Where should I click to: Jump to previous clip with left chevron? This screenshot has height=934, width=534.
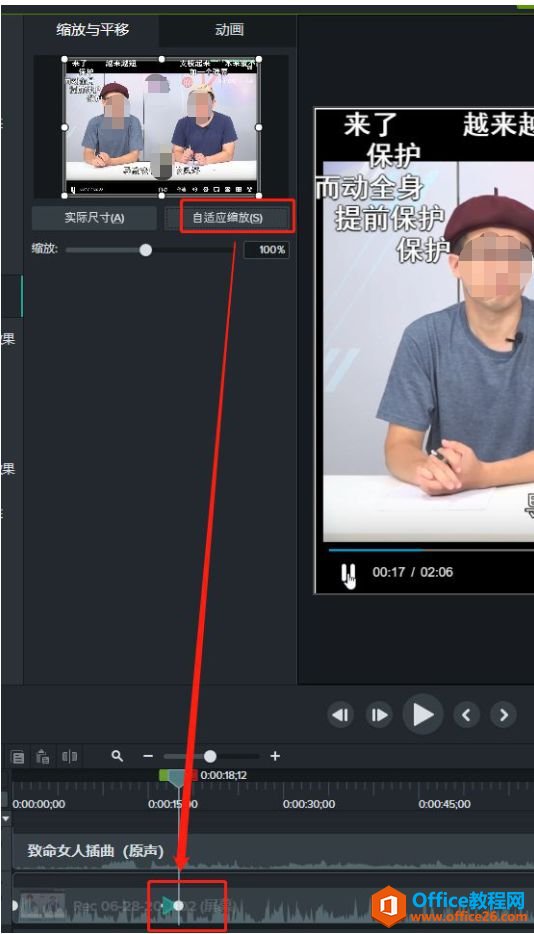[467, 715]
